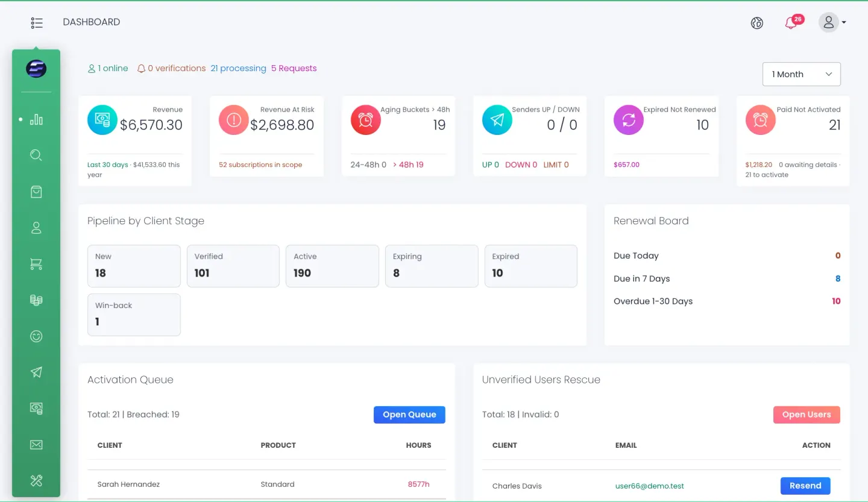Open the theme palette icon in header
This screenshot has width=868, height=502.
pyautogui.click(x=757, y=23)
